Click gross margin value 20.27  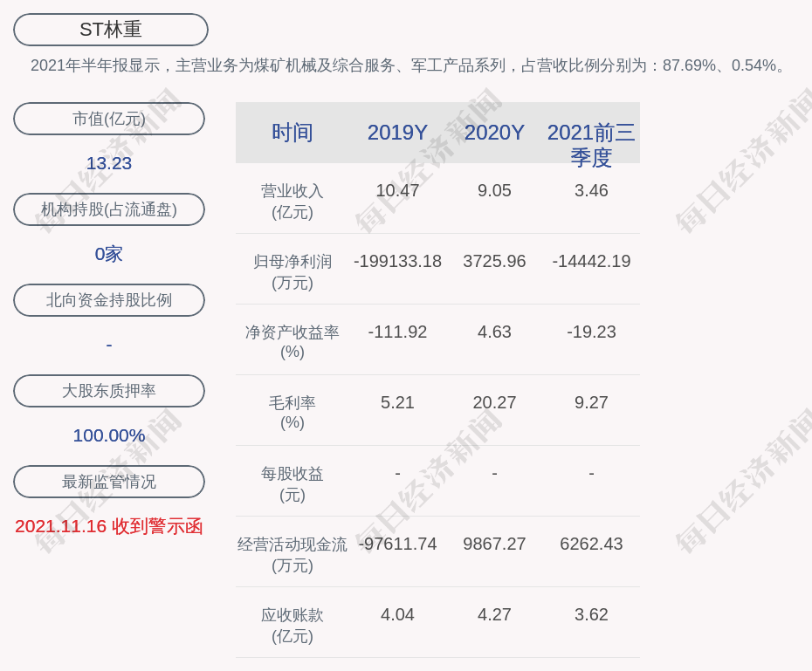click(x=494, y=402)
